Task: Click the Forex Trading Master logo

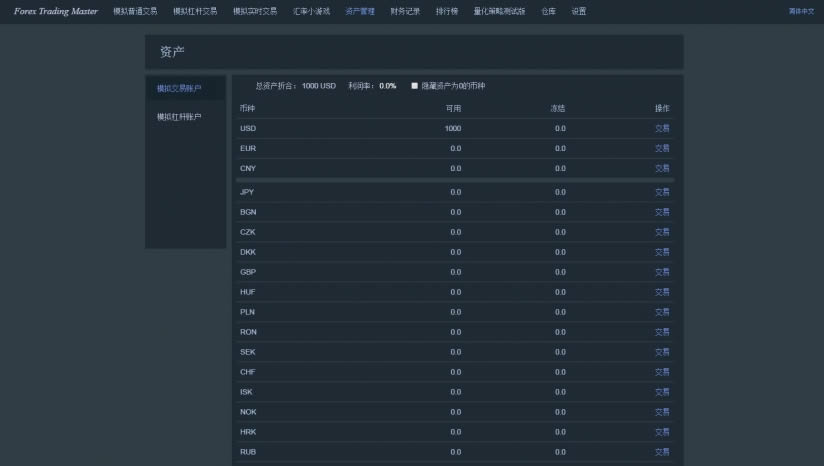Action: (x=56, y=11)
